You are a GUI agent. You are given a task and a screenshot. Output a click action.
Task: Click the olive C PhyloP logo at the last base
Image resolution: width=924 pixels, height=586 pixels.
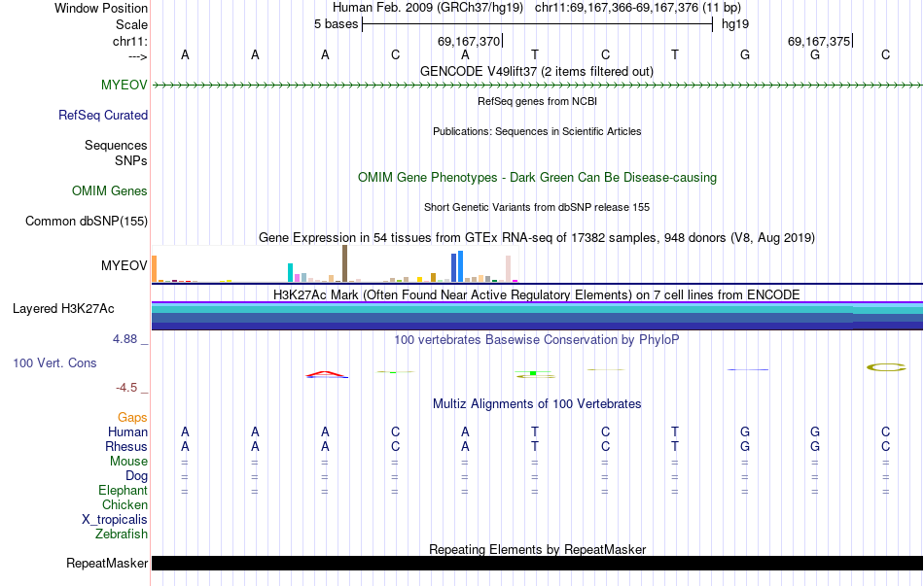click(886, 367)
